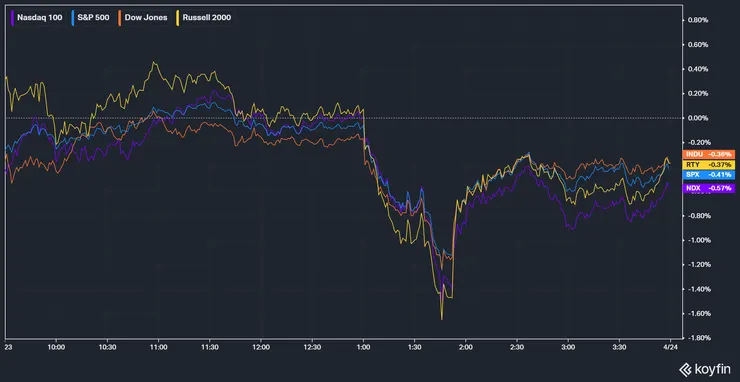Click the 0.40% y-axis label

click(x=698, y=69)
